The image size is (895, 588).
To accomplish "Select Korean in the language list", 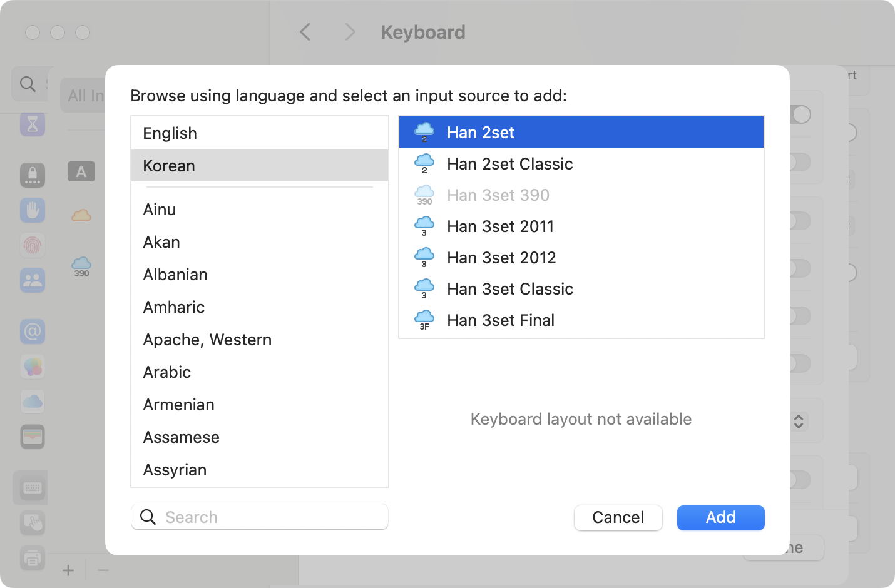I will pos(169,166).
